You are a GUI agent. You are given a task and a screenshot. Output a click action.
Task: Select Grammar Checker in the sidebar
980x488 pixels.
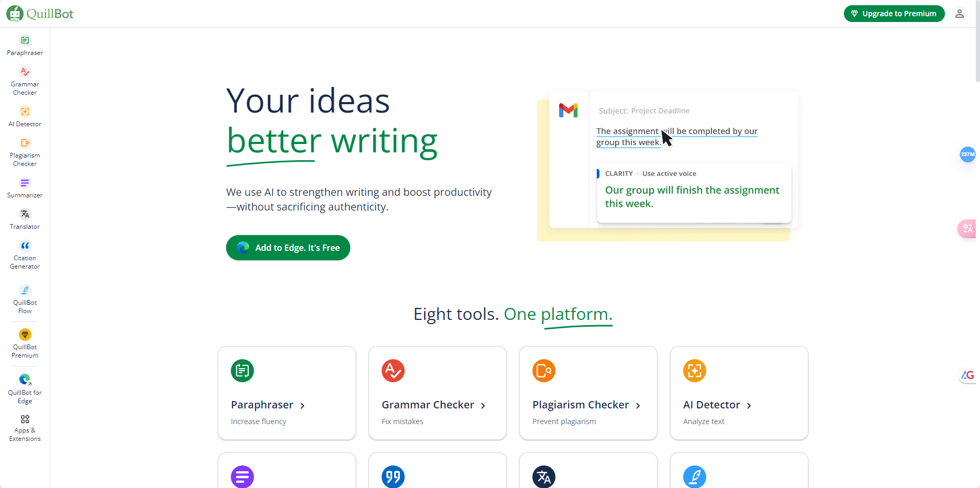[25, 81]
